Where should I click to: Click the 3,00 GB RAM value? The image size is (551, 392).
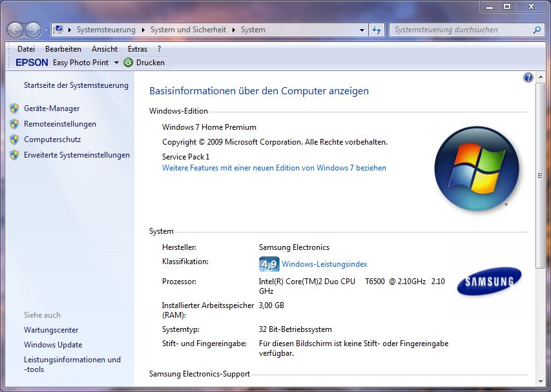tap(271, 305)
